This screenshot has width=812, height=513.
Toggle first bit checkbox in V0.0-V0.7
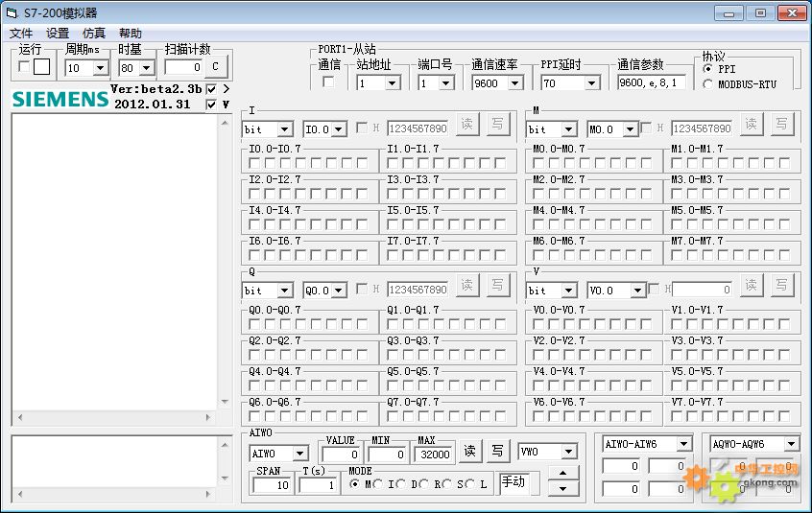(x=538, y=325)
